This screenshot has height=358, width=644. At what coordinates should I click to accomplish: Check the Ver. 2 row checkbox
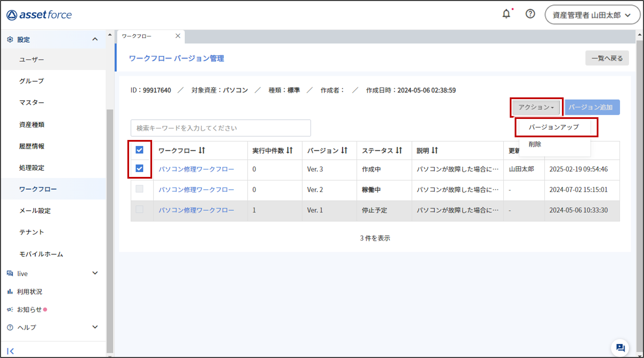pyautogui.click(x=139, y=189)
